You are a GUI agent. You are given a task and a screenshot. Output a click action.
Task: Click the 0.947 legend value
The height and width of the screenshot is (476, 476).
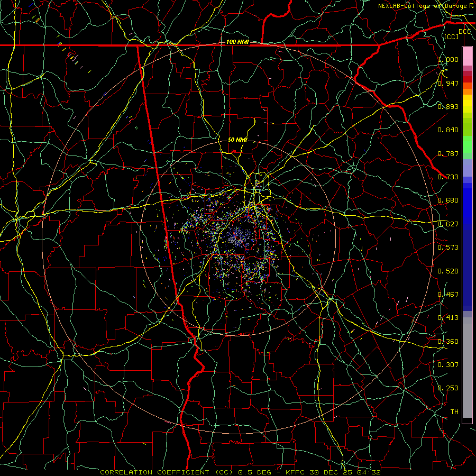coord(448,83)
